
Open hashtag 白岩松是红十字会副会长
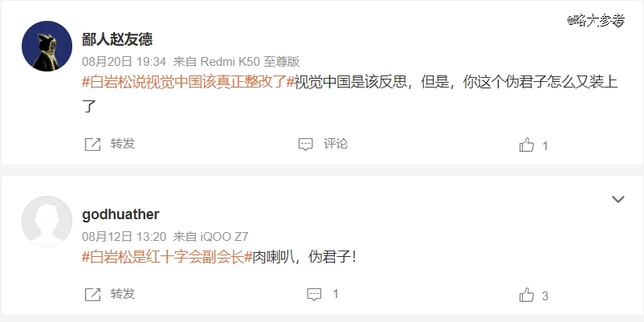(x=167, y=257)
